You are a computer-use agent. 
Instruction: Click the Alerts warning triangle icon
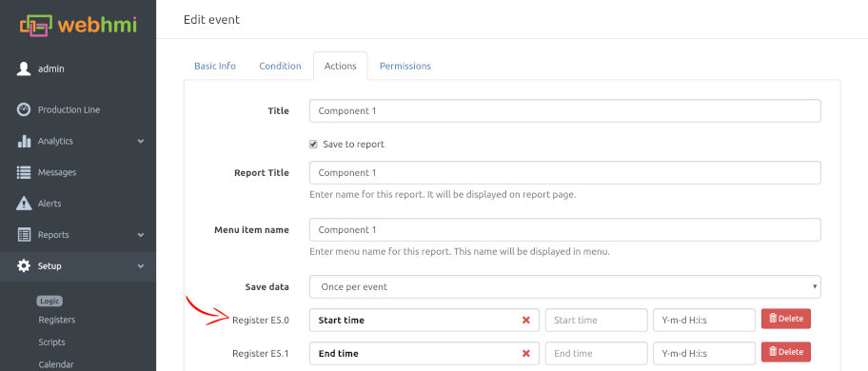(24, 204)
